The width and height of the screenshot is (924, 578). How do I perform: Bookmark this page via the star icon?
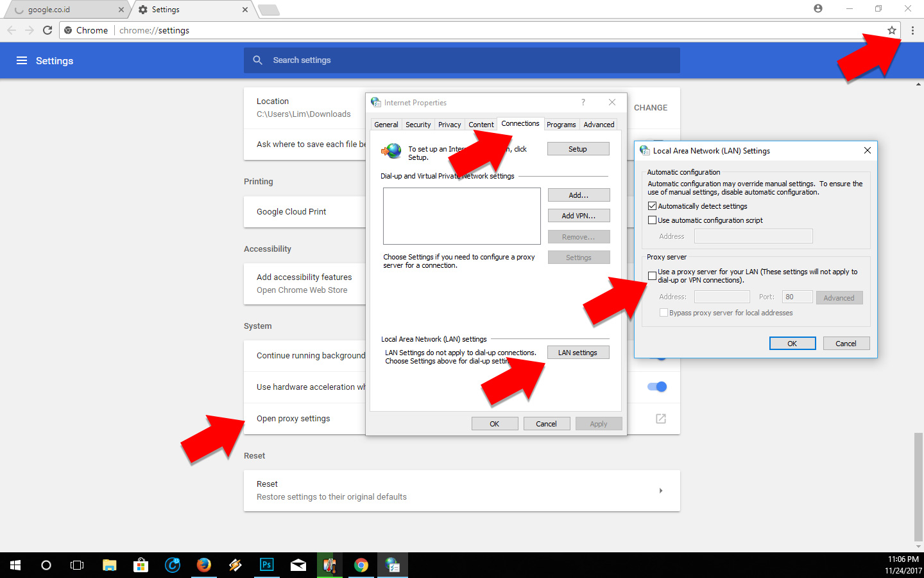(892, 30)
